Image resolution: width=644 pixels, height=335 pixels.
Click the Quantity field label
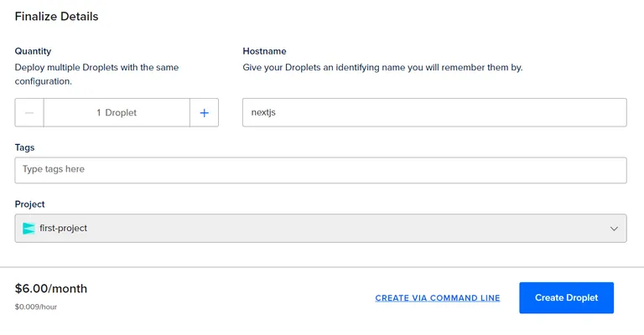(33, 51)
